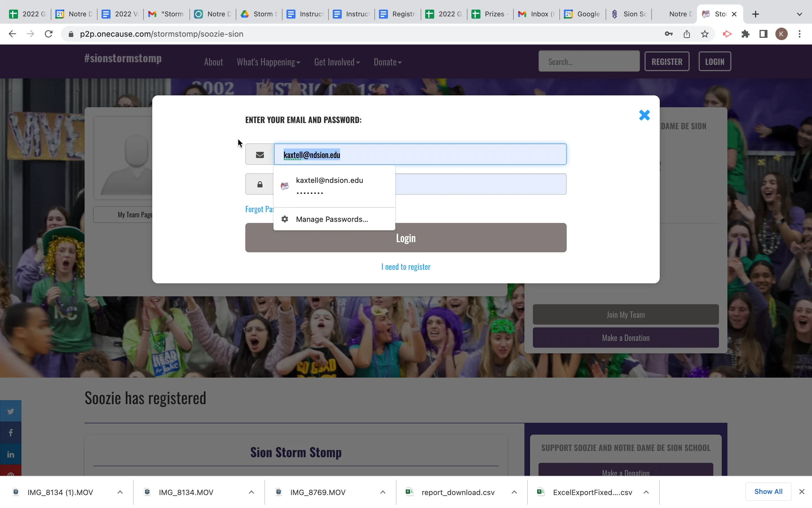This screenshot has height=508, width=812.
Task: Click the #sionstormstomp site logo
Action: pos(123,58)
